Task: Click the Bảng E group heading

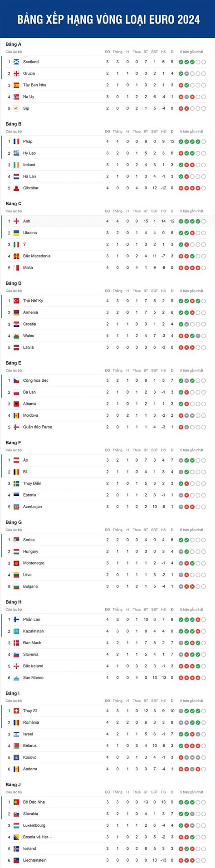Action: (14, 363)
